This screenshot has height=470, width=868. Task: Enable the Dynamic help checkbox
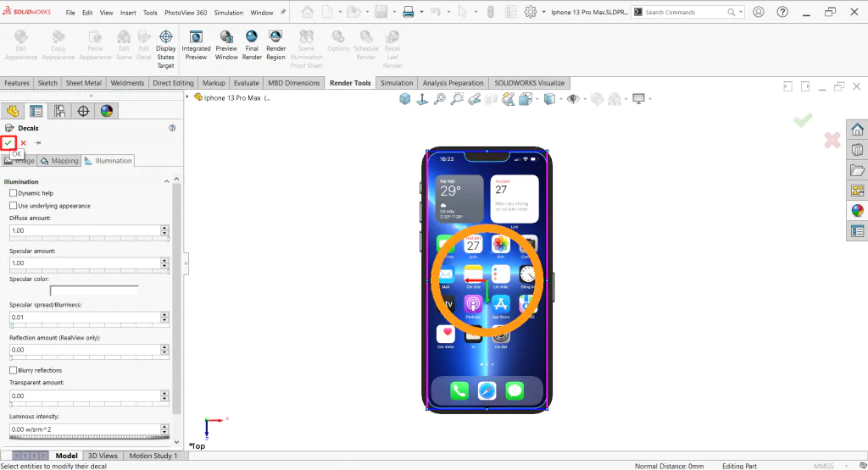pyautogui.click(x=13, y=193)
